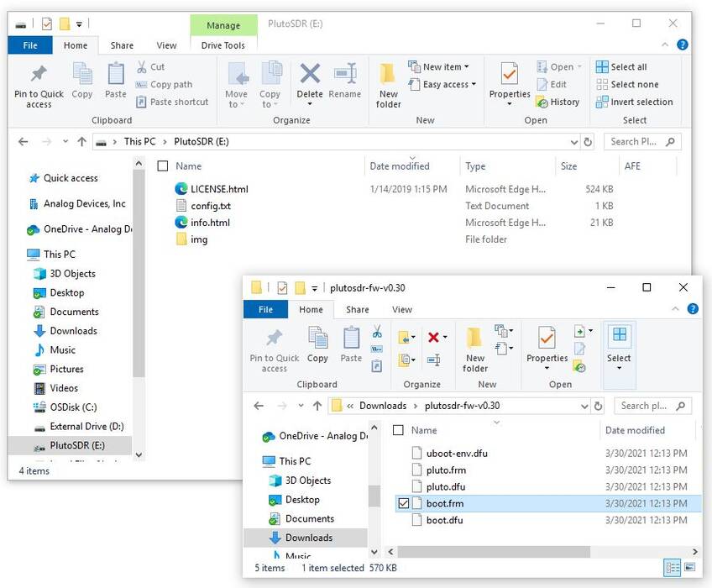Open the View tab
The height and width of the screenshot is (588, 712).
click(166, 45)
